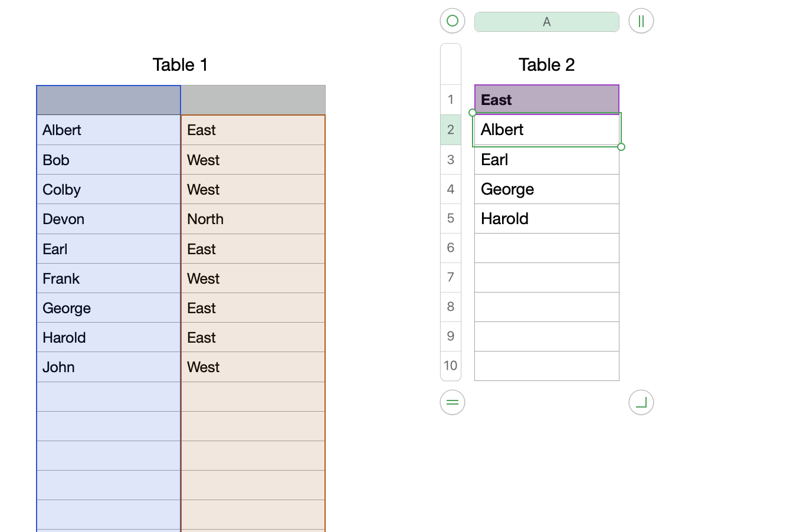Screen dimensions: 800x532
Task: Select the East header cell in Table 2
Action: point(546,100)
